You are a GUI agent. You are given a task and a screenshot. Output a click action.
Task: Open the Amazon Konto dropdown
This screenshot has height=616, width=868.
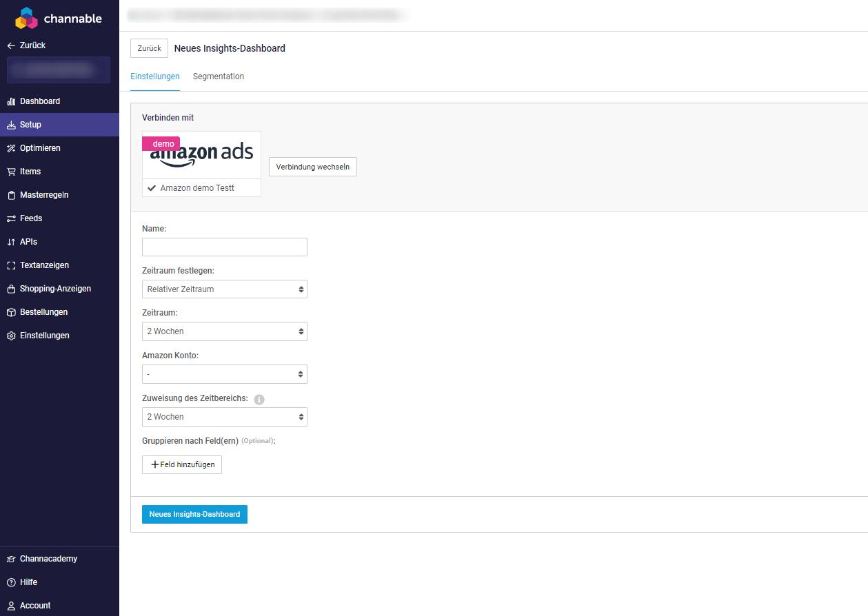click(225, 374)
